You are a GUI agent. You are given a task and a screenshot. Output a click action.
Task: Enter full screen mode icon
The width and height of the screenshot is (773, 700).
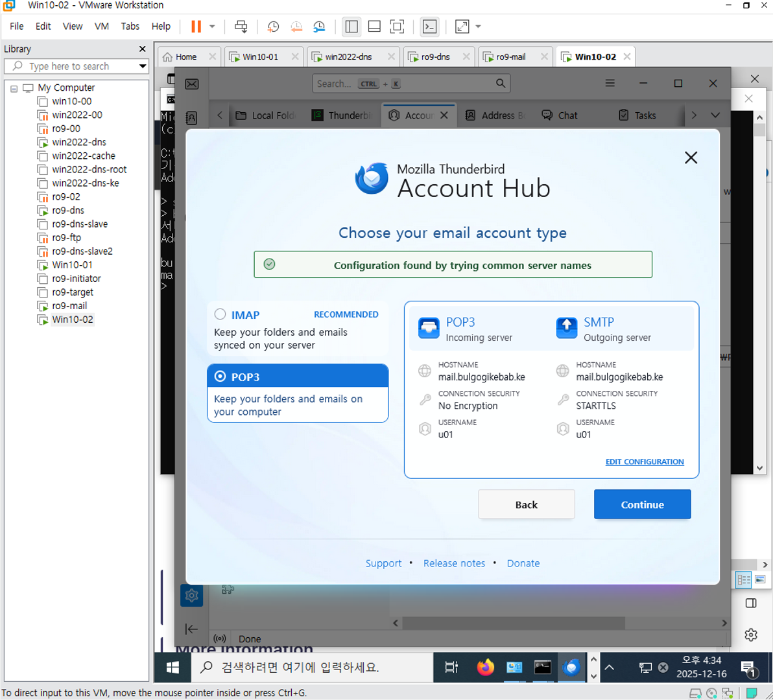[397, 27]
